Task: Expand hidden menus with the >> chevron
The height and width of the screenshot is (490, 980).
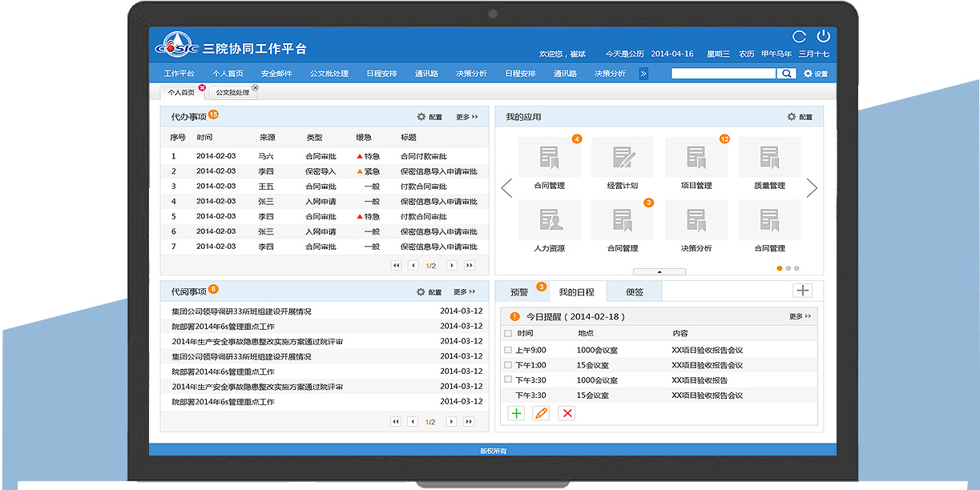Action: [642, 73]
